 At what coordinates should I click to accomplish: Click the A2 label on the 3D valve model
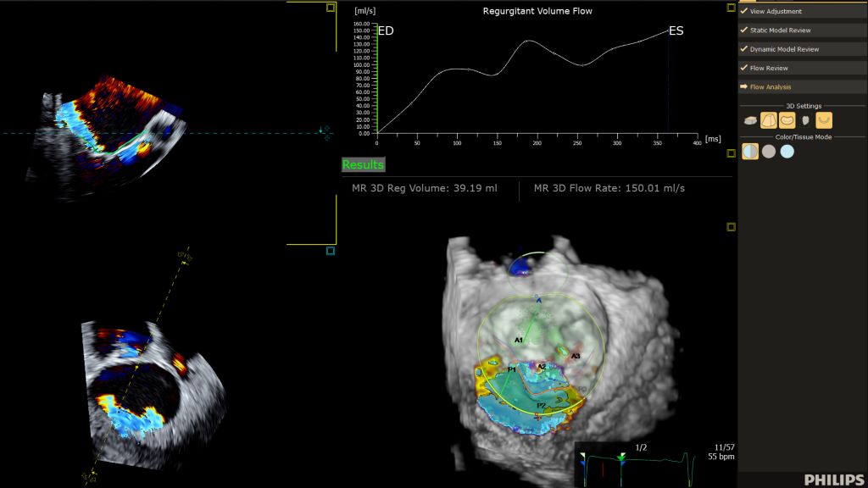(x=542, y=366)
